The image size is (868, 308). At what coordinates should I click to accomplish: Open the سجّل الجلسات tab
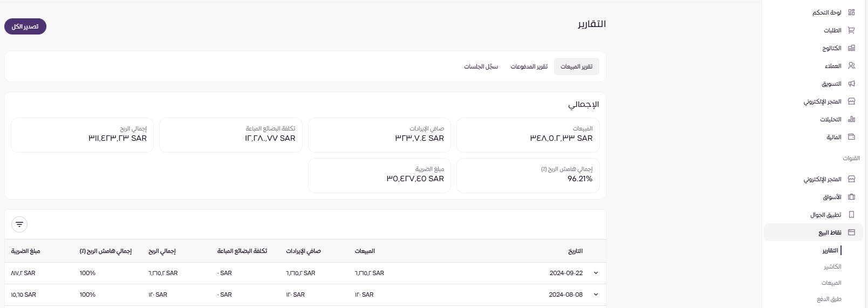click(481, 66)
